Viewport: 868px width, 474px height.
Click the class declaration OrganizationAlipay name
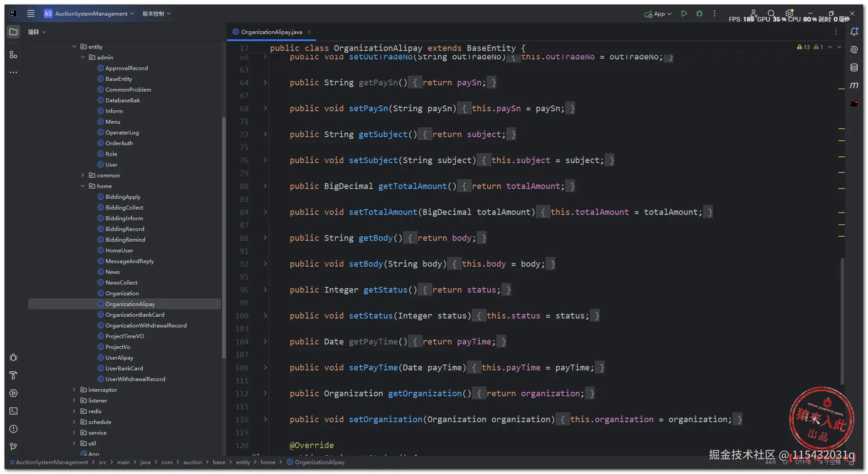pos(378,48)
